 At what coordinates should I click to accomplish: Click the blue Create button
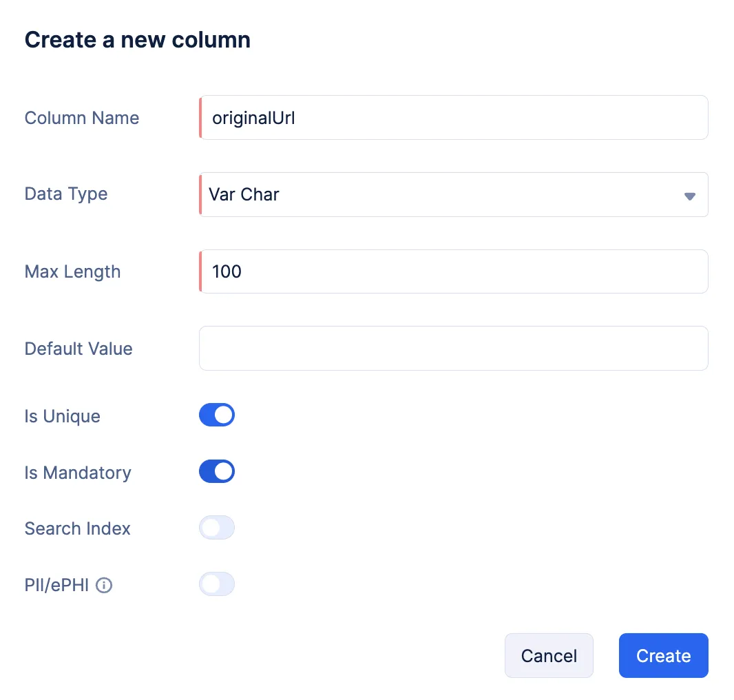[663, 656]
